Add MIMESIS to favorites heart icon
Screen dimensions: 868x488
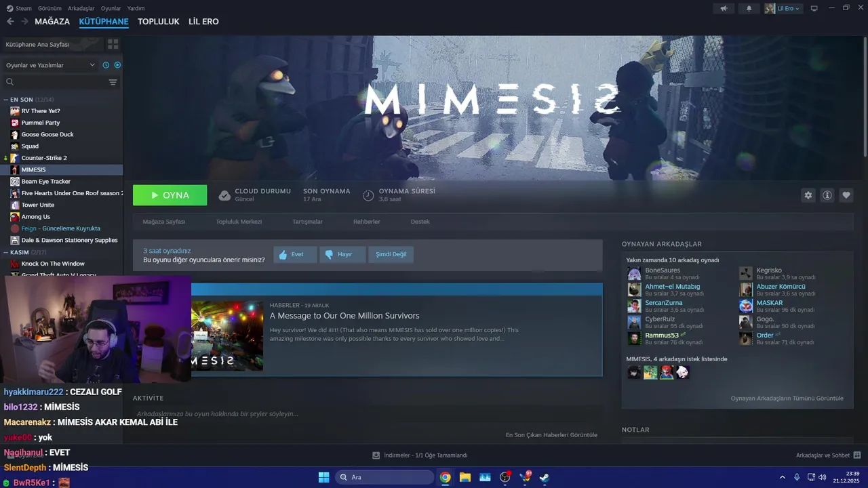[846, 195]
